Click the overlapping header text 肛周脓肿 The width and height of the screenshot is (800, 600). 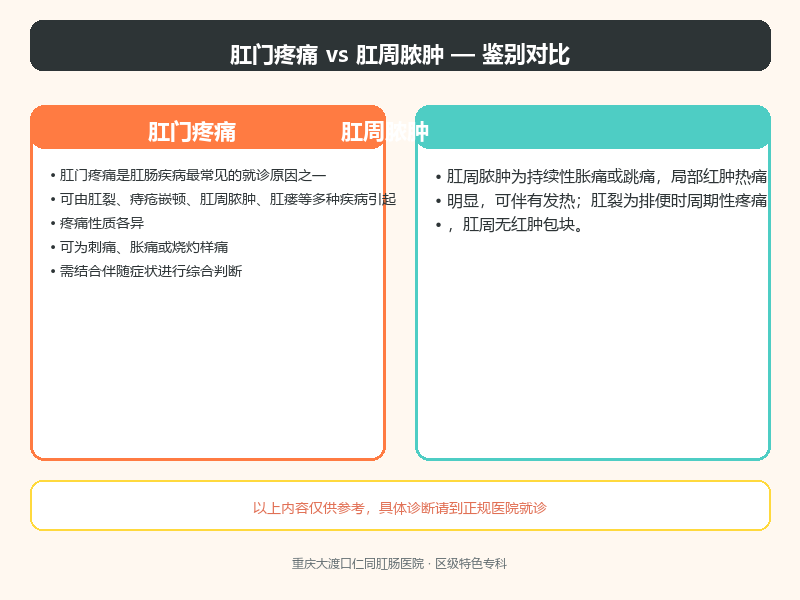(x=385, y=132)
